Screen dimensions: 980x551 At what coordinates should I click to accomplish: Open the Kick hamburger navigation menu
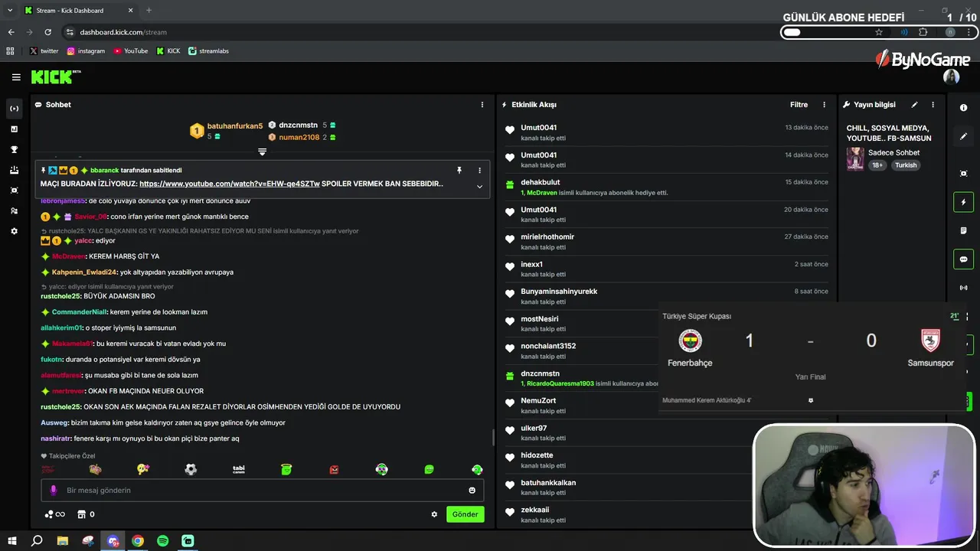coord(16,77)
